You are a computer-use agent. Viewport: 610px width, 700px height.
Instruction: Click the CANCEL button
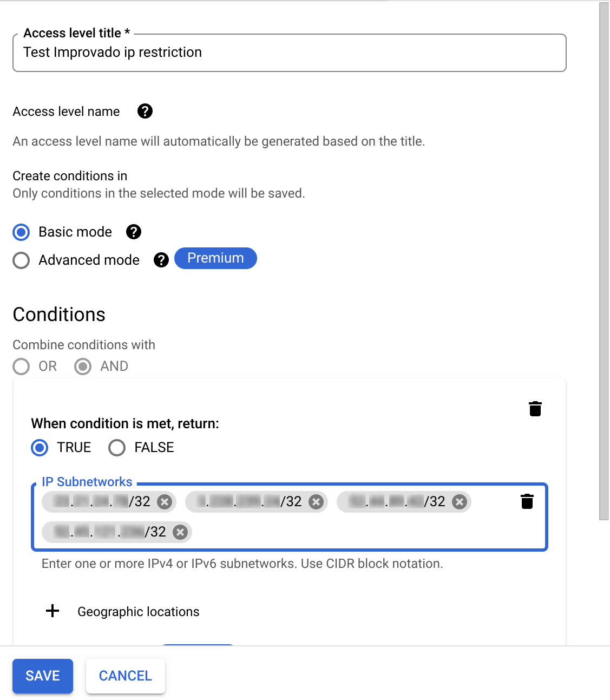point(125,676)
